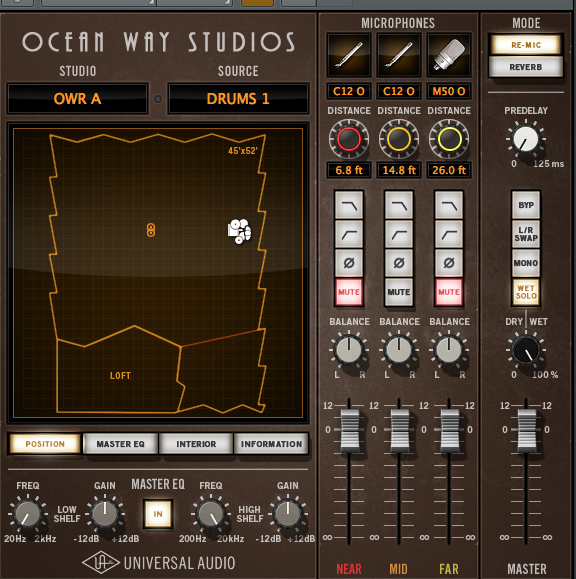
Task: Switch to the MASTER EQ tab
Action: click(121, 443)
